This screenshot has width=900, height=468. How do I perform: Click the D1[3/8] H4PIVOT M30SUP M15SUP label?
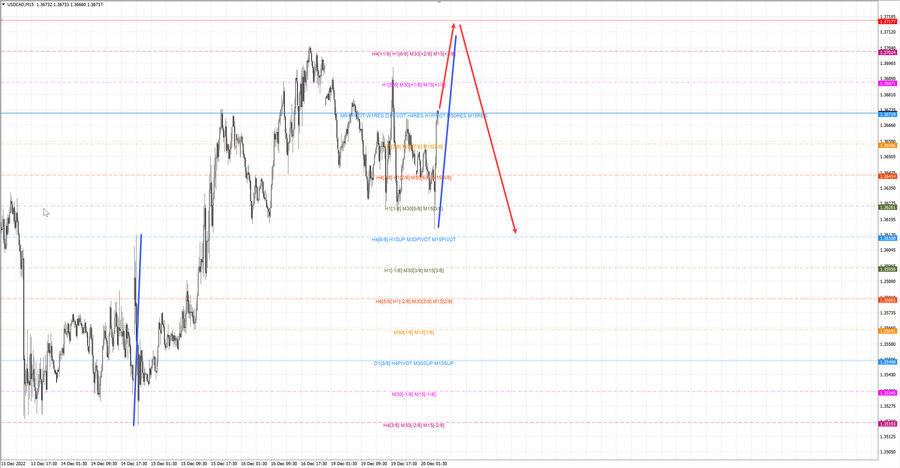tap(414, 363)
